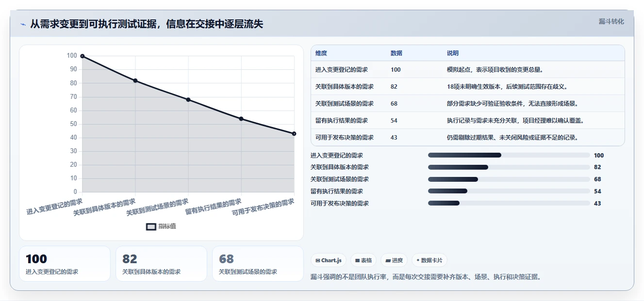This screenshot has width=644, height=301.
Task: Click the x-axis label 留有执行结果的需求
Action: (x=213, y=207)
